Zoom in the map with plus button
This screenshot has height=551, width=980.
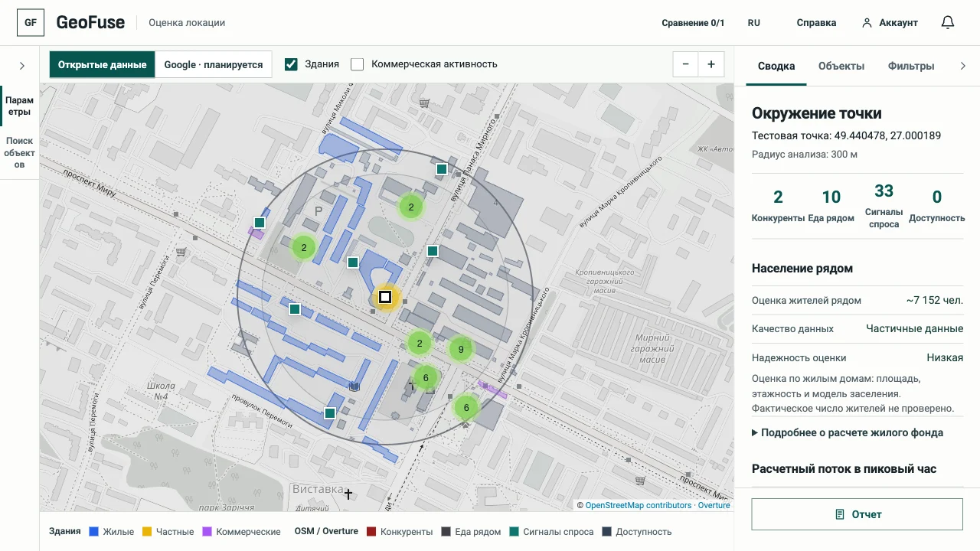coord(711,64)
